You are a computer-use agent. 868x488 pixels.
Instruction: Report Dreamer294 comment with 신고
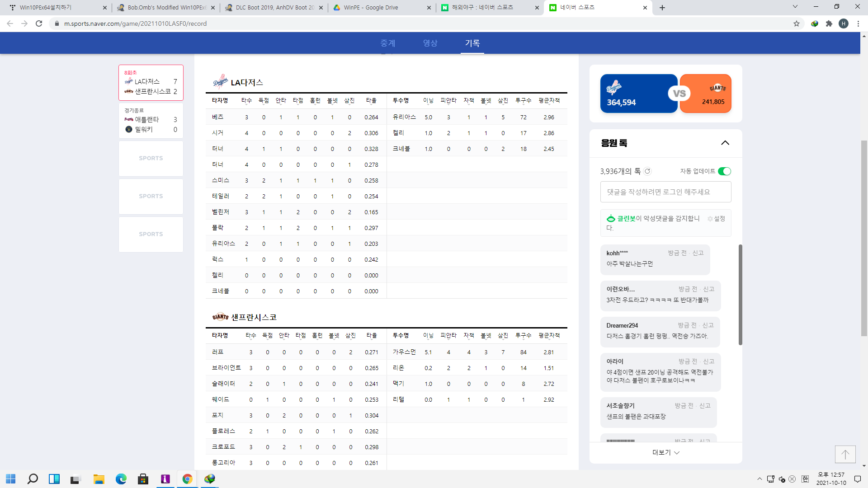click(x=708, y=325)
